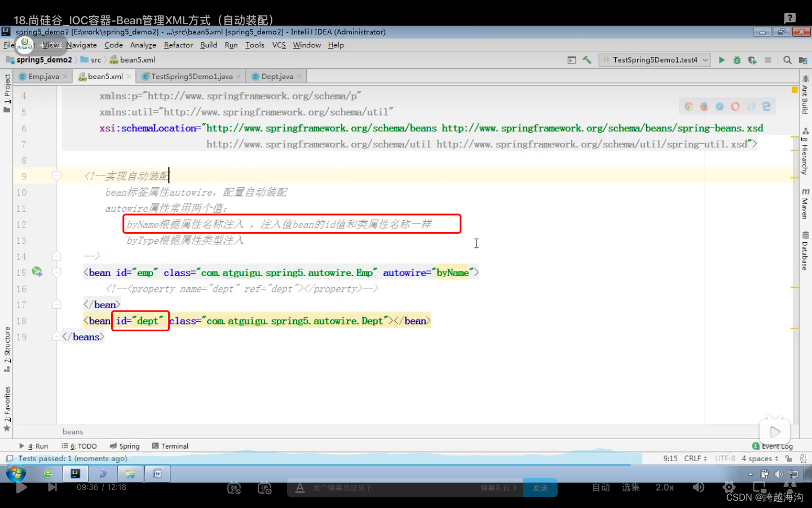Open IntelliJ IDEA from Windows taskbar

[x=76, y=474]
